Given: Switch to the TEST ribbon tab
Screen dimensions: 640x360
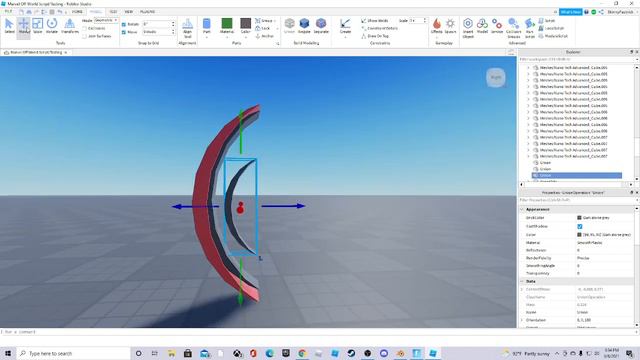Looking at the screenshot, I should click(x=113, y=12).
